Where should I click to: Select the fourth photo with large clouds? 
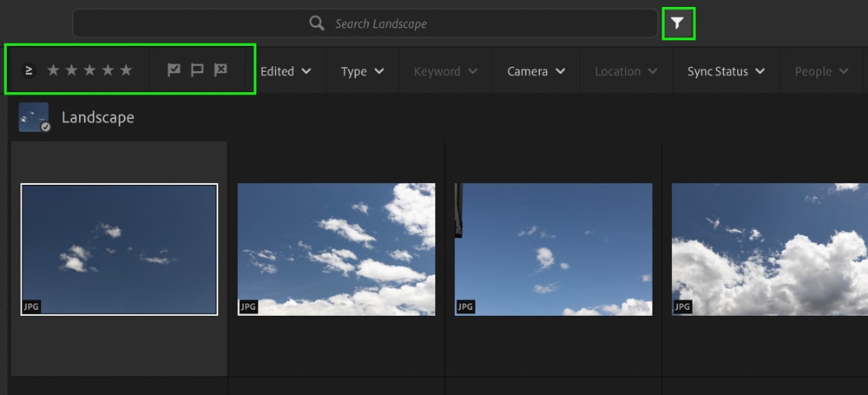pos(769,249)
